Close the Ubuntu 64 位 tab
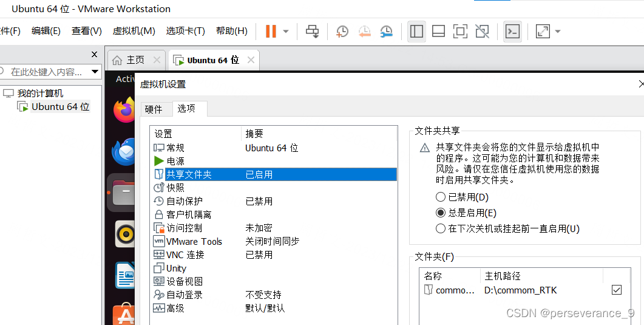 pos(251,60)
